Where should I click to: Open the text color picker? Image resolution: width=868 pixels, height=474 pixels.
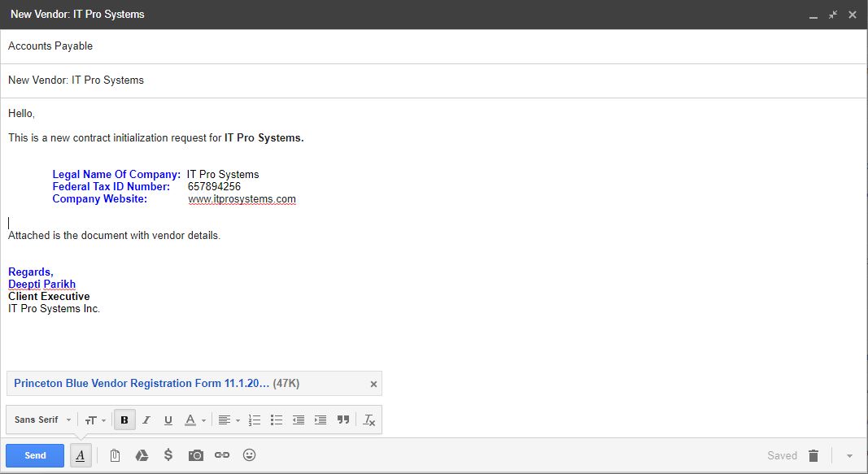click(x=195, y=420)
